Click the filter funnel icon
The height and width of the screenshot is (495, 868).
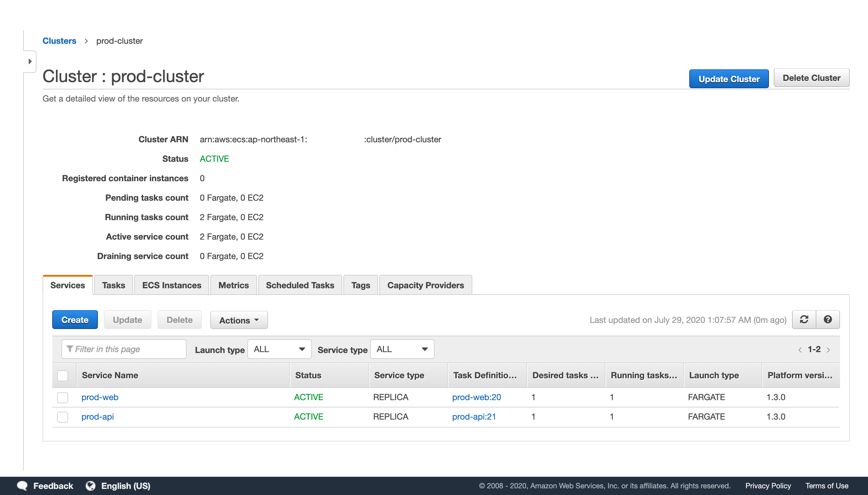coord(70,349)
